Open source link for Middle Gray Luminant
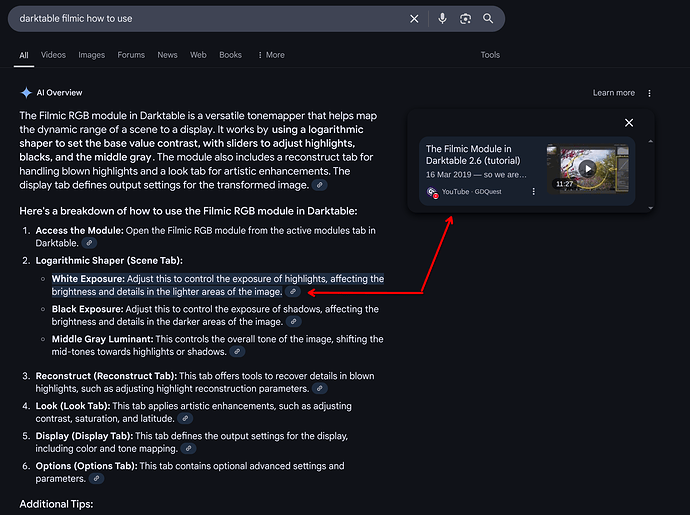The width and height of the screenshot is (690, 515). click(x=237, y=352)
